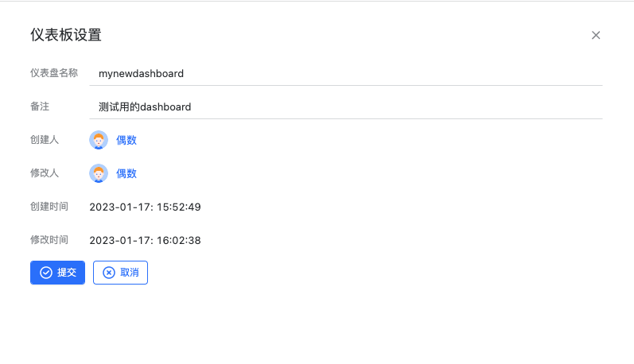Click the creation timestamp 2023-01-17: 15:52:49
Image resolution: width=634 pixels, height=364 pixels.
pos(145,207)
